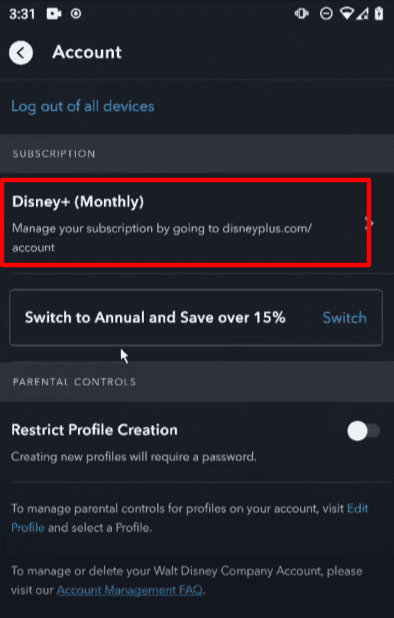
Task: Tap the do not disturb status icon
Action: pyautogui.click(x=326, y=14)
